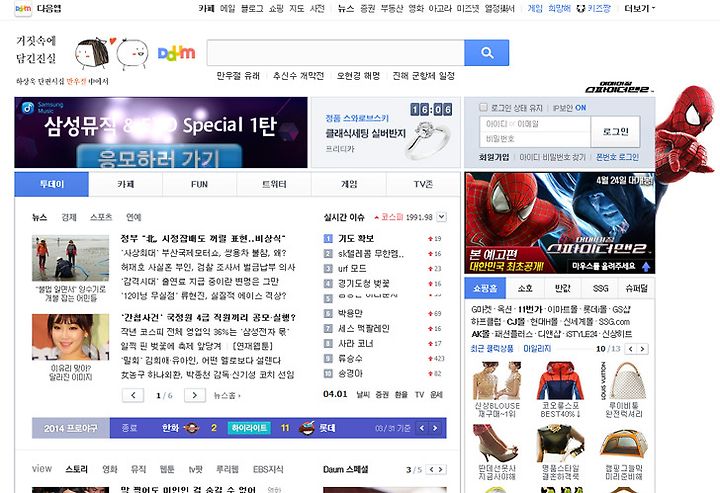Viewport: 720px width, 493px height.
Task: Select the 연예 news category
Action: coord(134,217)
